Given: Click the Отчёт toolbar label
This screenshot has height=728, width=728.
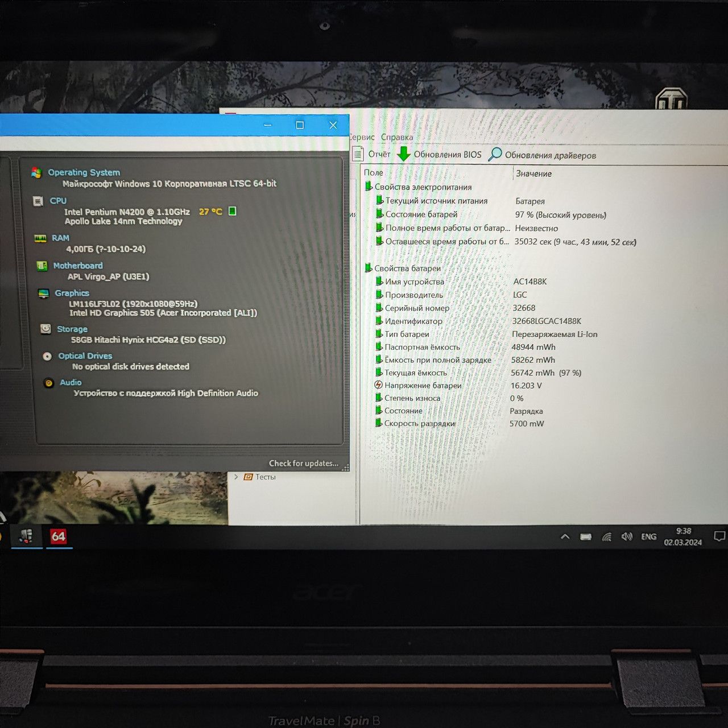Looking at the screenshot, I should coord(379,154).
